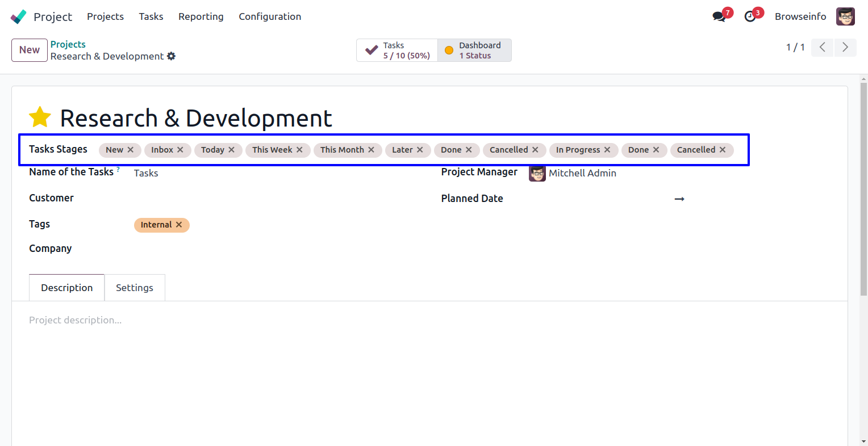868x446 pixels.
Task: Remove the In Progress stage tag
Action: point(607,150)
